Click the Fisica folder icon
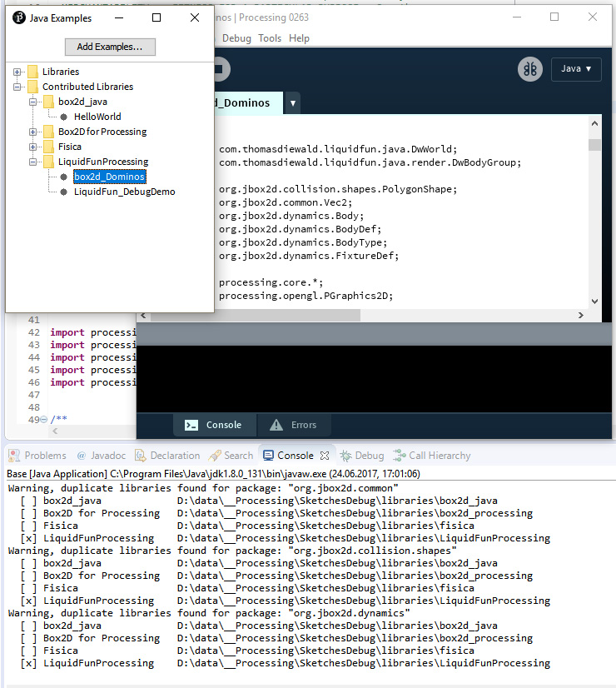 click(x=48, y=147)
